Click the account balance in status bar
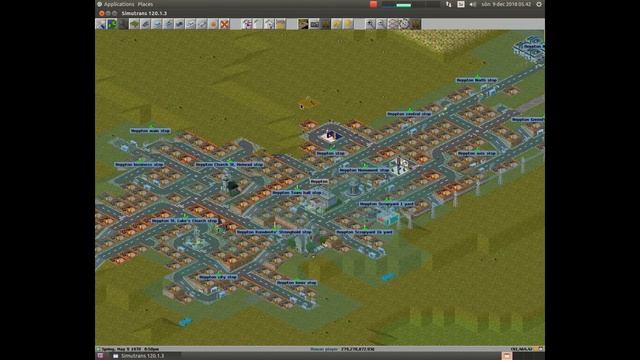The width and height of the screenshot is (640, 360). [358, 349]
